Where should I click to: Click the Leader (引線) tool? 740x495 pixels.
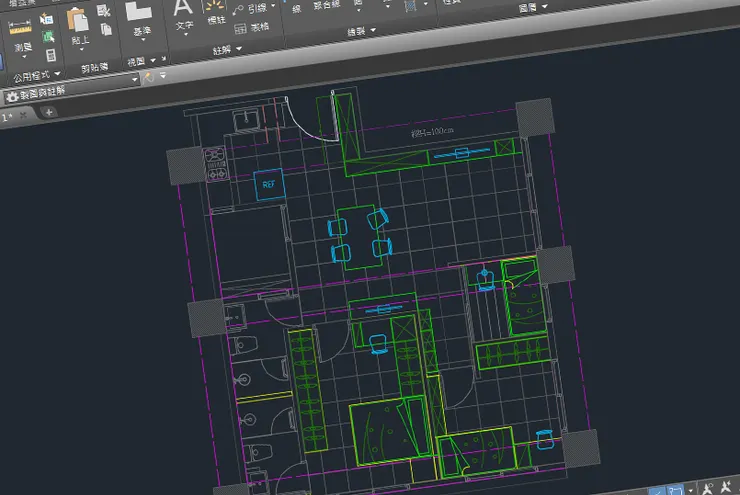(x=250, y=8)
